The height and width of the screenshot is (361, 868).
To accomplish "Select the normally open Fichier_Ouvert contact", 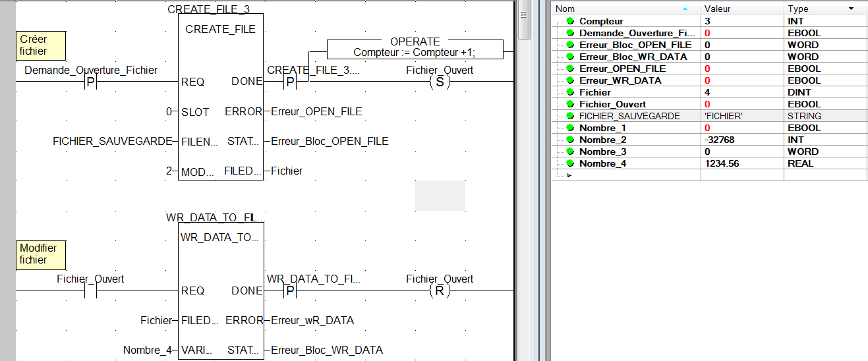I will 90,291.
